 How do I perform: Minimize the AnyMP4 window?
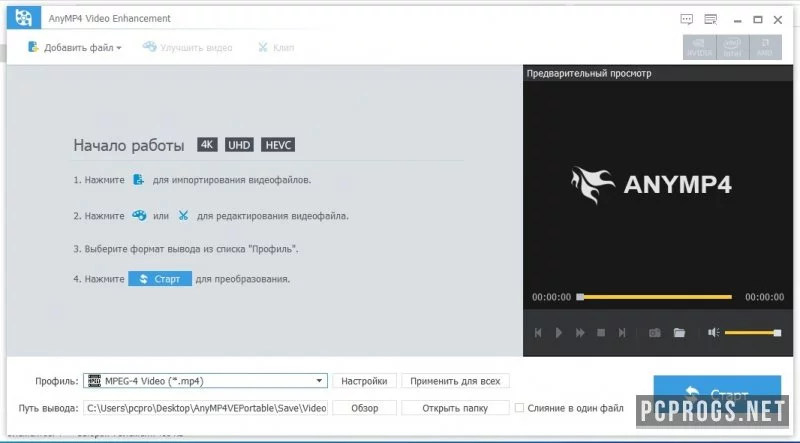coord(737,20)
